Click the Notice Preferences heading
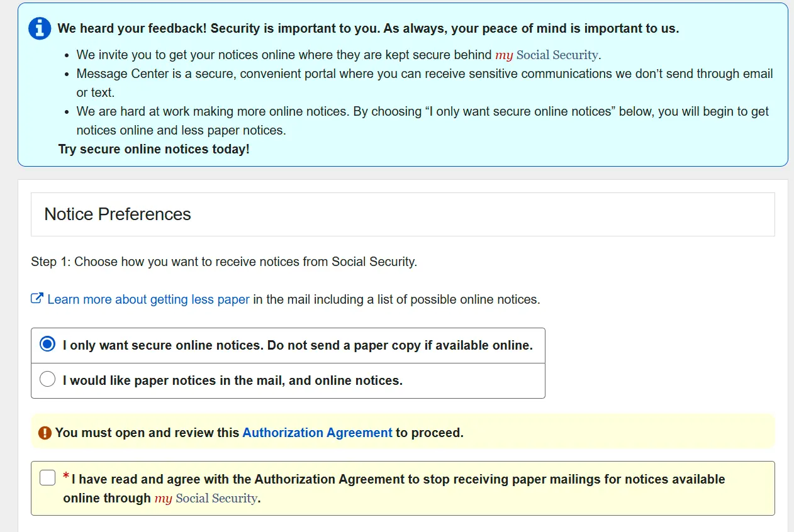The image size is (794, 532). [118, 214]
